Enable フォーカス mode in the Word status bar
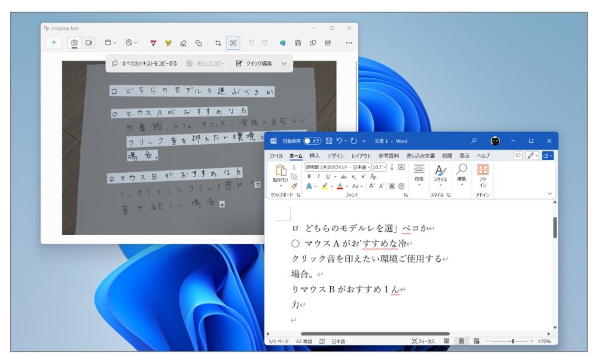 423,341
